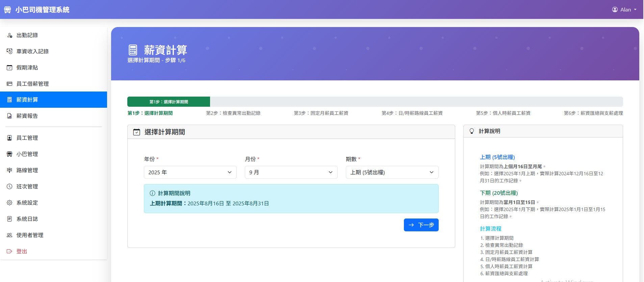The width and height of the screenshot is (644, 282).
Task: Open 路線管理 from the sidebar menu
Action: (27, 170)
